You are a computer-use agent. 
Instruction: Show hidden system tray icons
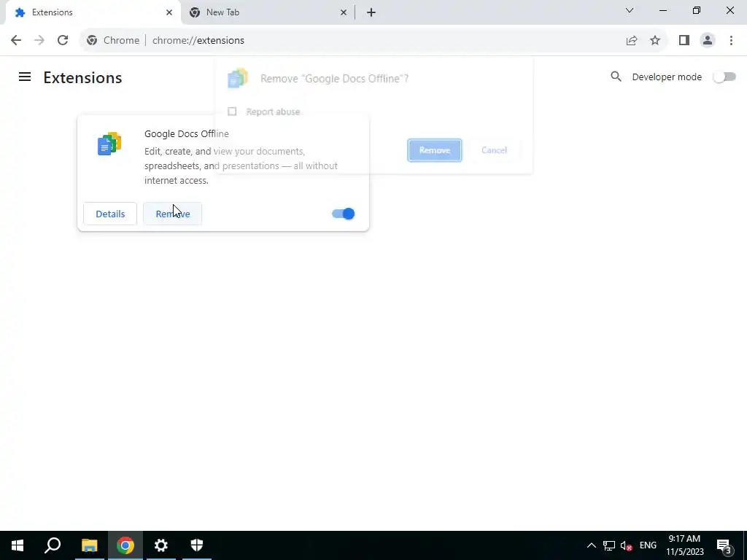[x=591, y=545]
